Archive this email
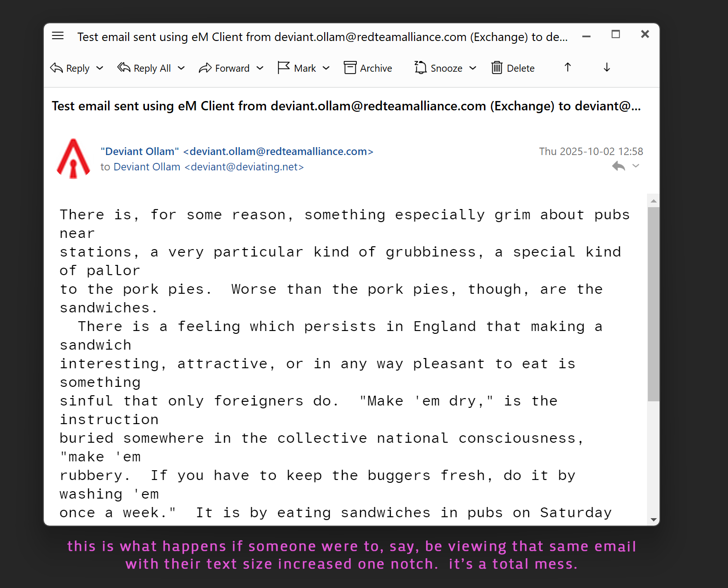This screenshot has height=588, width=728. coord(368,68)
